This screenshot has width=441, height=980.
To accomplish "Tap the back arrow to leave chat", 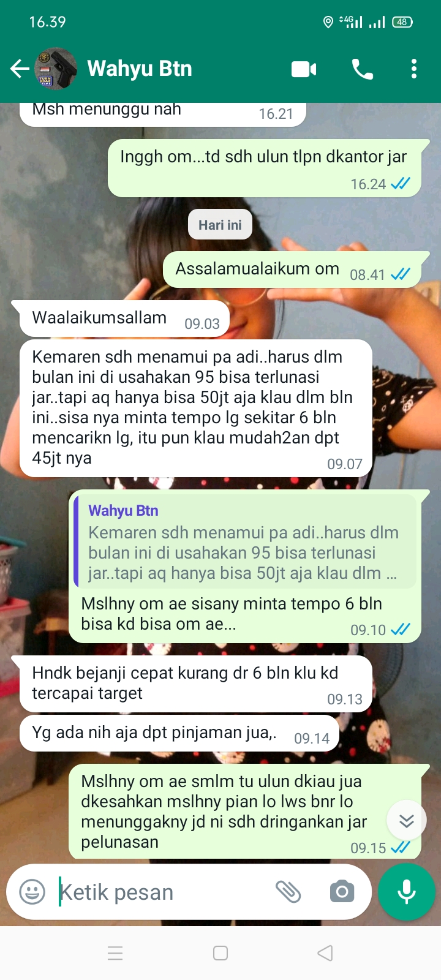I will [20, 69].
